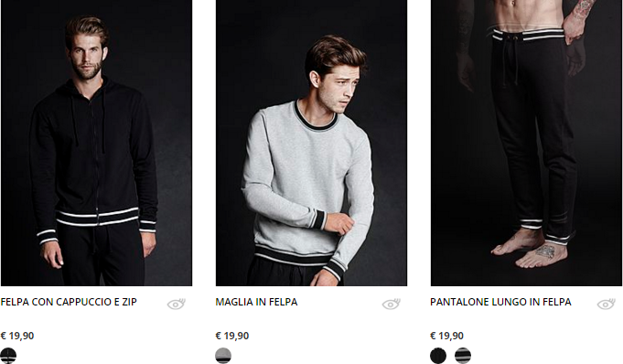The height and width of the screenshot is (364, 623).
Task: Select the grey striped swatch for Pantalone Lungo
Action: (463, 355)
